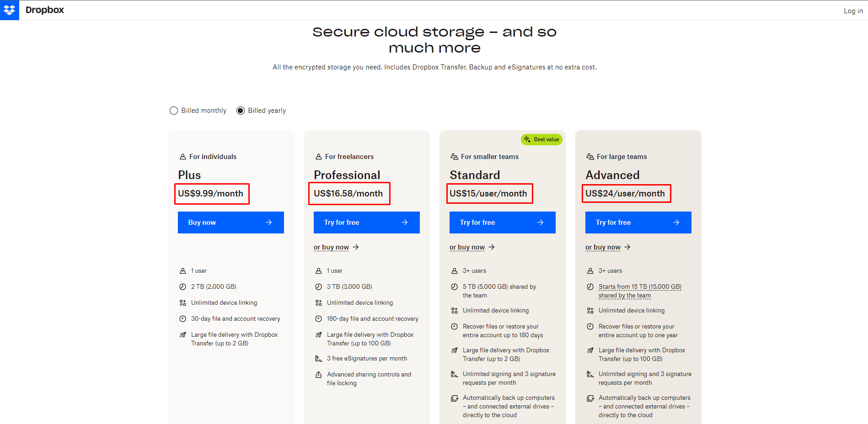Viewport: 868px width, 424px height.
Task: Click the storage icon by Starts from 15 TB
Action: coord(590,287)
